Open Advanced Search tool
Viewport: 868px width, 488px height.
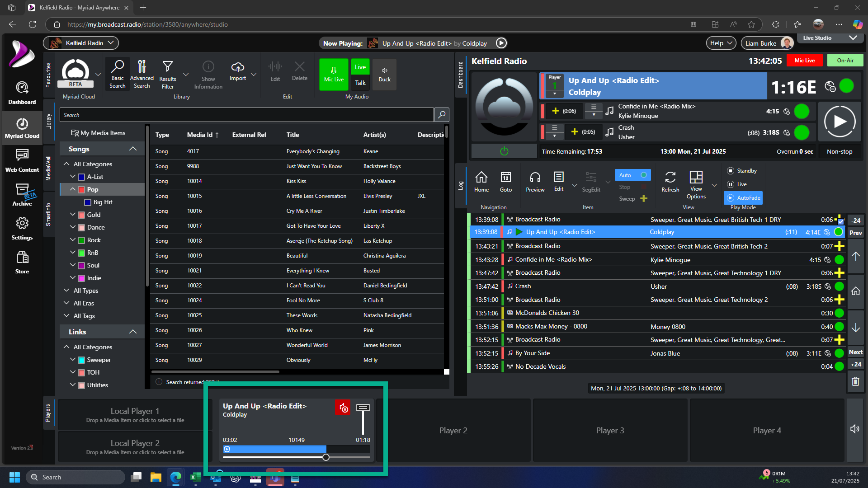tap(142, 74)
